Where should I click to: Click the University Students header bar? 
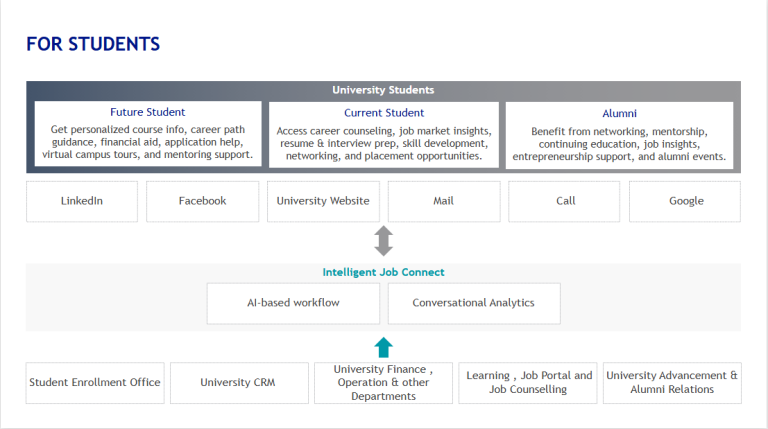click(x=384, y=90)
